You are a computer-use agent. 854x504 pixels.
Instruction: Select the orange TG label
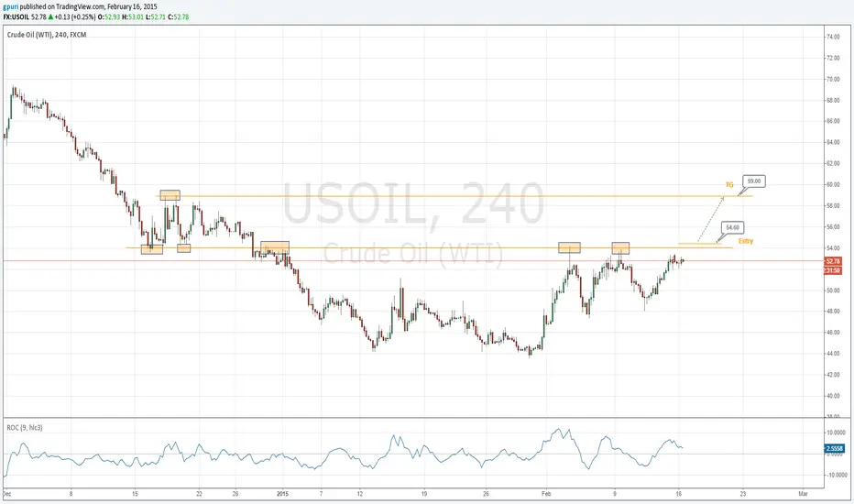coord(729,185)
